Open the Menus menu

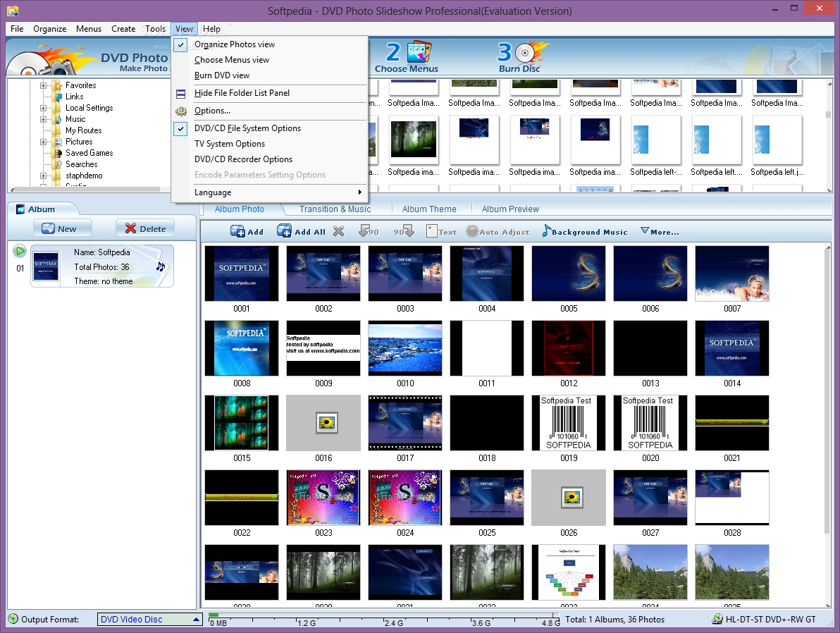[88, 29]
